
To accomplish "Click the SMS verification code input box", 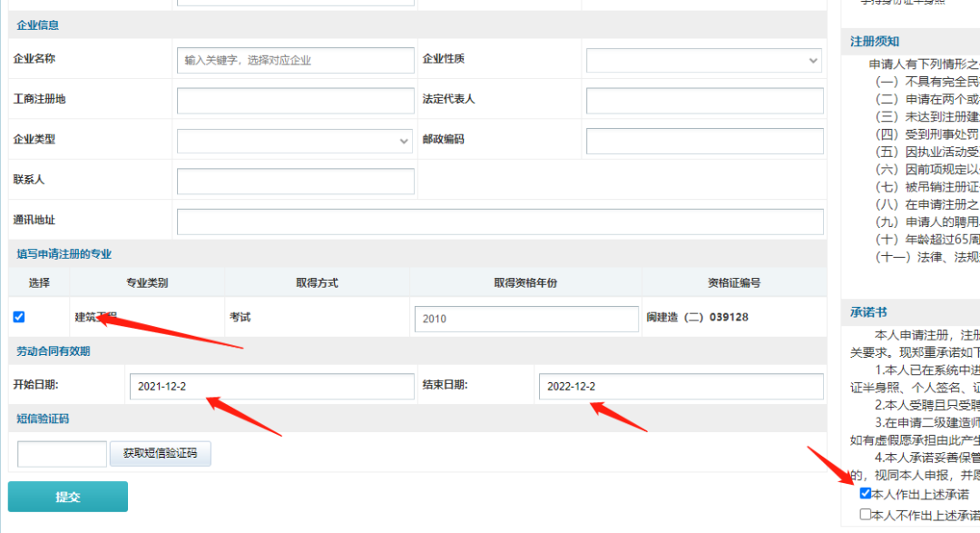I will (x=62, y=454).
